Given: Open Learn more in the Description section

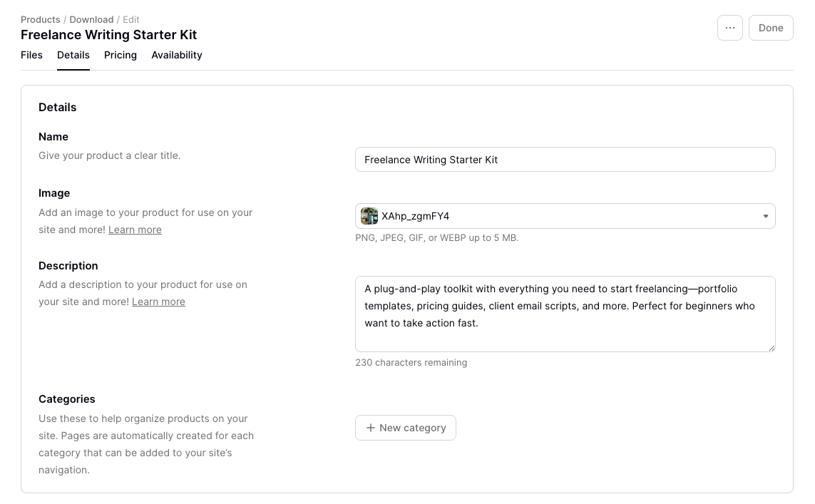Looking at the screenshot, I should coord(158,302).
